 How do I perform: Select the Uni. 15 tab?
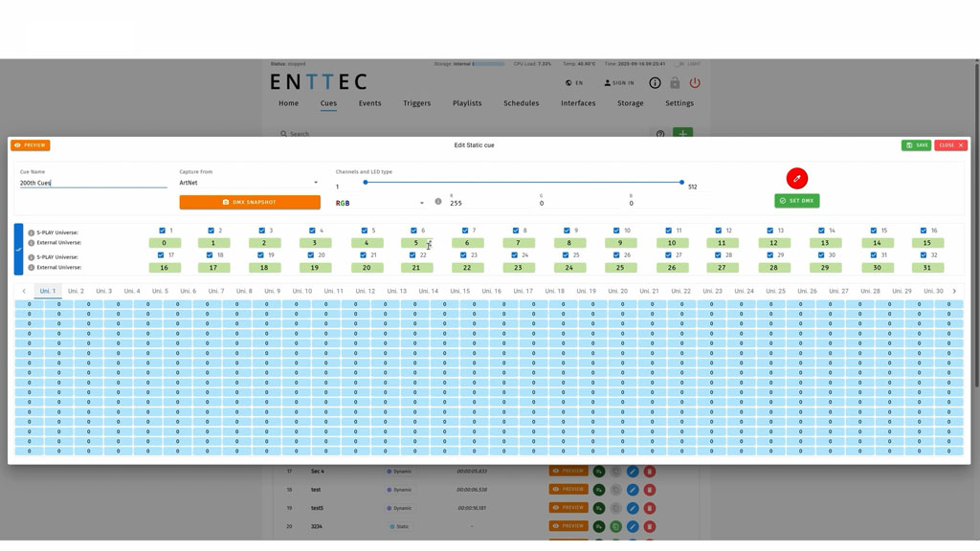tap(460, 291)
